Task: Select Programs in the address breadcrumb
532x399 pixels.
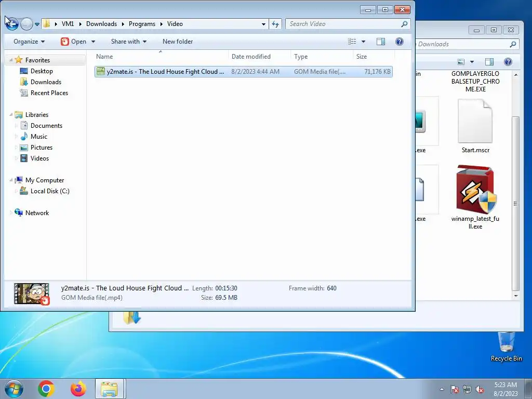Action: (x=142, y=24)
